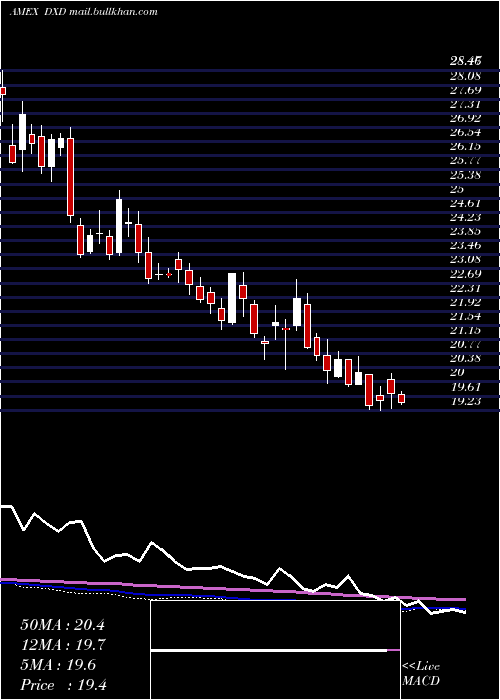Screen dimensions: 500x700
Task: Select the 23.46 price level
Action: (x=465, y=245)
